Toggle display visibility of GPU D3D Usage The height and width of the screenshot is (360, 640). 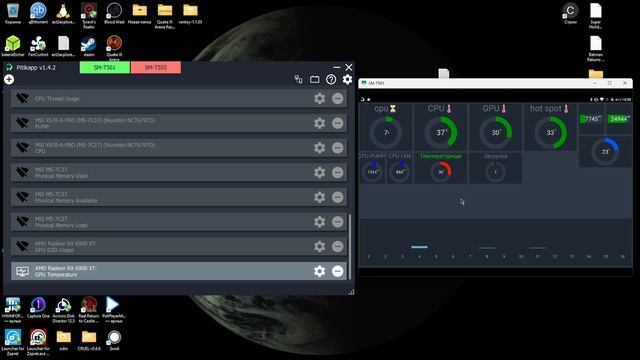coord(22,247)
